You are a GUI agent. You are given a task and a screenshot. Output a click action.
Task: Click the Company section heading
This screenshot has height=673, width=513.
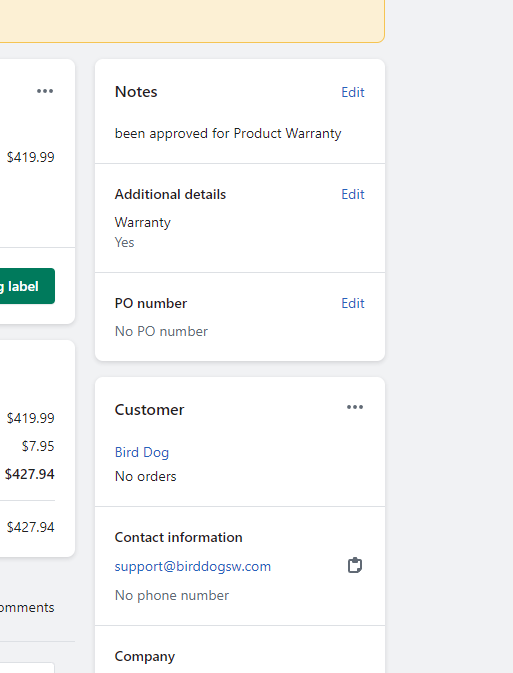[145, 657]
